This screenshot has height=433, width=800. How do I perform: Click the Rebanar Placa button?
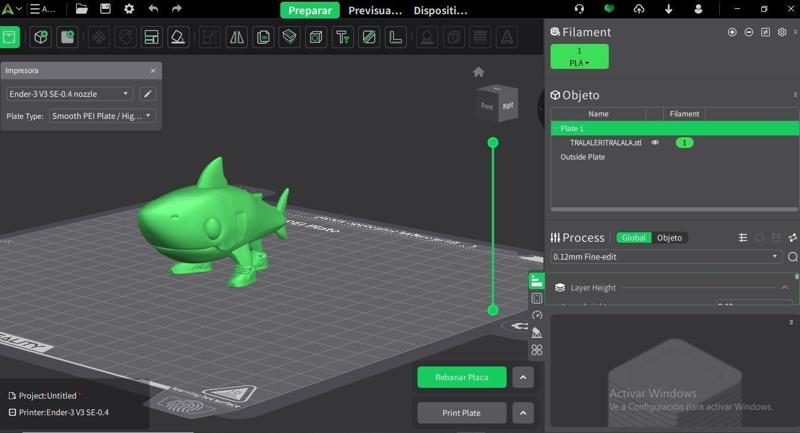(x=462, y=377)
